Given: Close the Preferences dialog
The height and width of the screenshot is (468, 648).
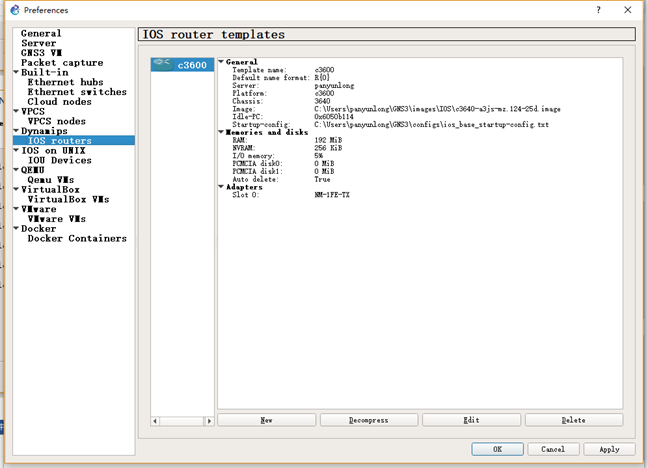Looking at the screenshot, I should click(x=627, y=10).
